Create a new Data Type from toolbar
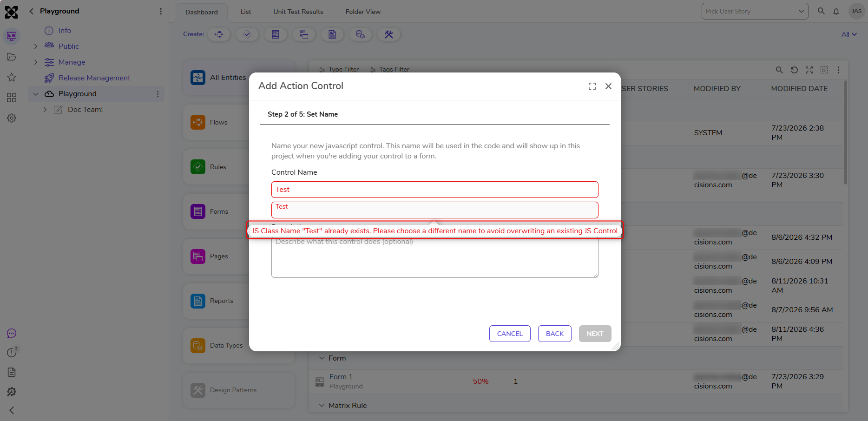 point(361,34)
